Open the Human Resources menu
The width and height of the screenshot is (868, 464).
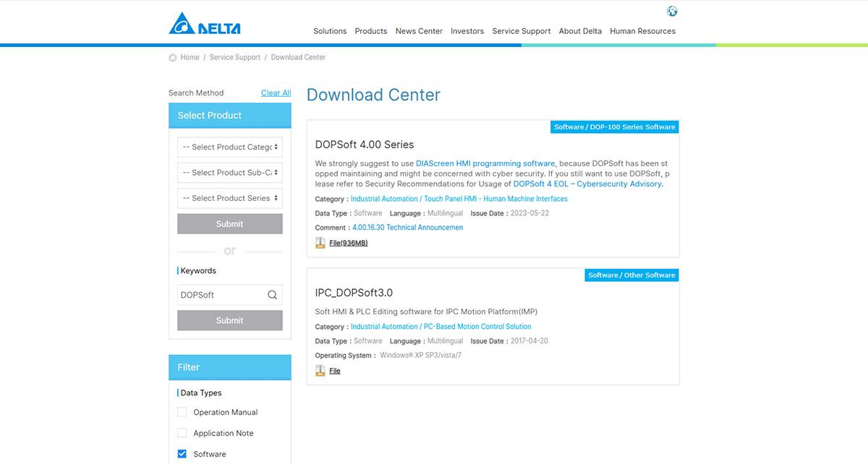coord(643,31)
